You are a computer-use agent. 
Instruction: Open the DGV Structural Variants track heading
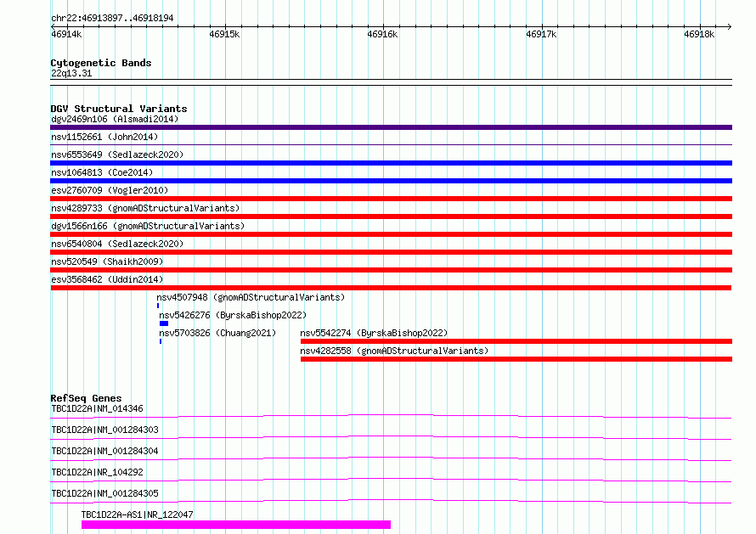click(x=119, y=109)
